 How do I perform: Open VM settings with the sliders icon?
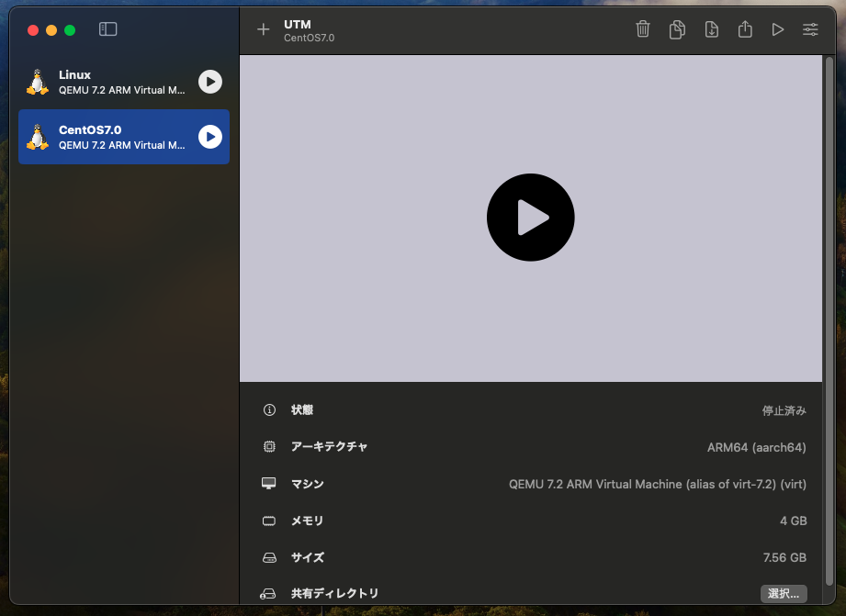click(x=810, y=28)
